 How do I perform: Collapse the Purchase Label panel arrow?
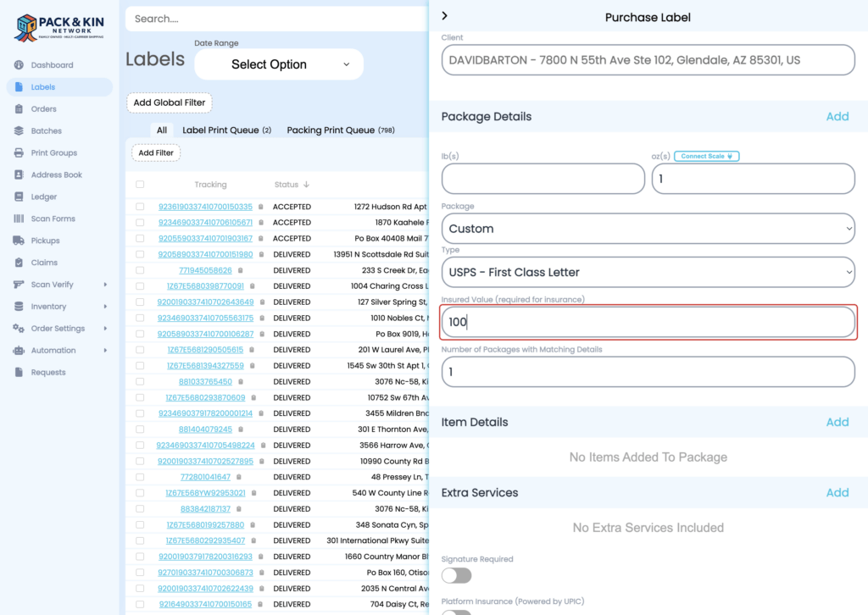[x=445, y=16]
